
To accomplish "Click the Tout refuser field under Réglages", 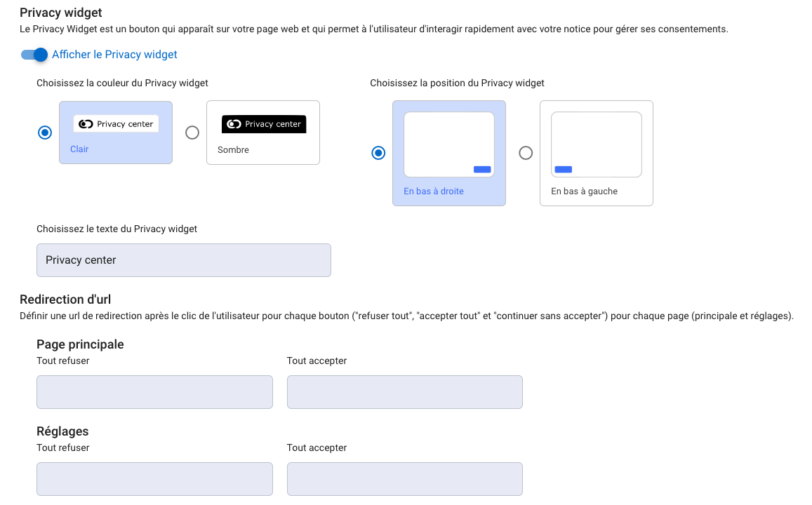I will [x=154, y=478].
